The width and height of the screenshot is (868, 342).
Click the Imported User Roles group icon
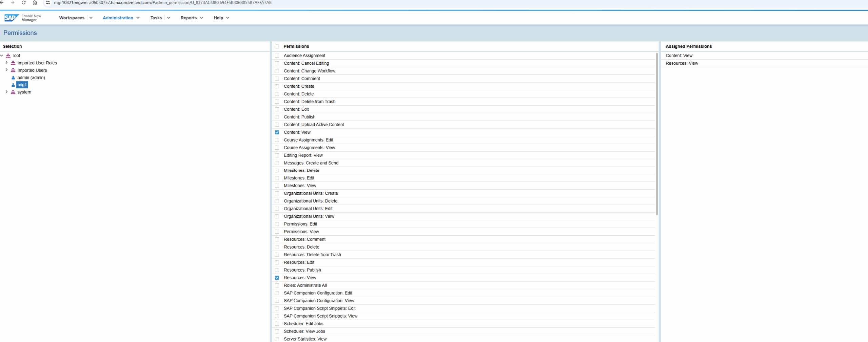coord(13,63)
